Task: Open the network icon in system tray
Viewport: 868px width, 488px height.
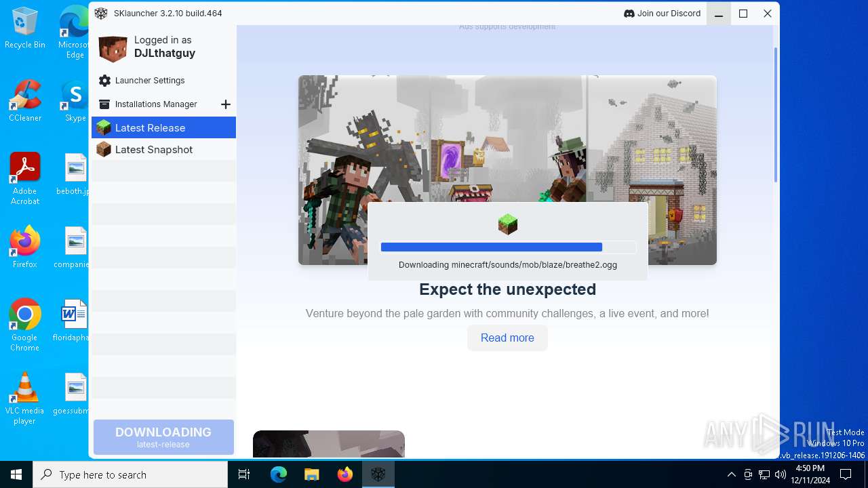Action: coord(764,474)
